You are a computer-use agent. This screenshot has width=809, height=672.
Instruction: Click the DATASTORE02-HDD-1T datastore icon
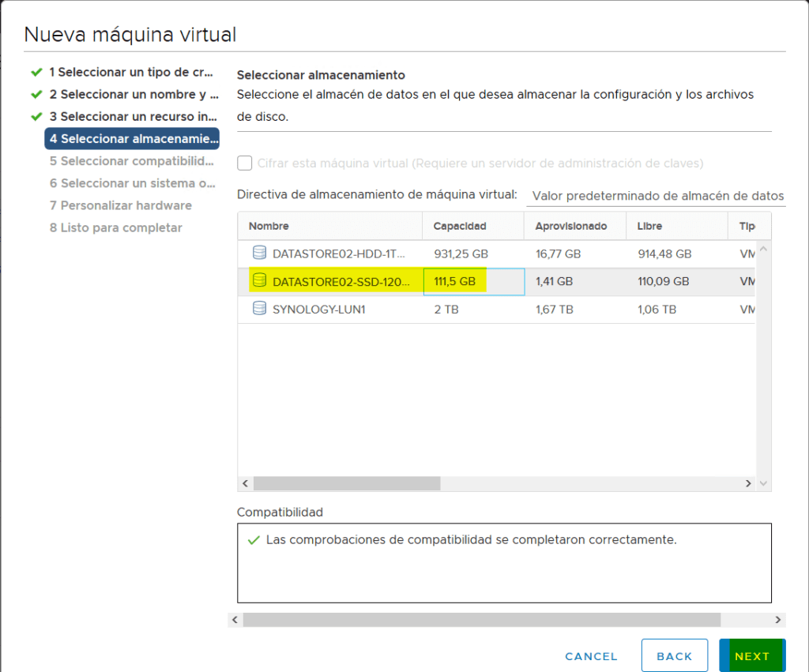pos(260,253)
